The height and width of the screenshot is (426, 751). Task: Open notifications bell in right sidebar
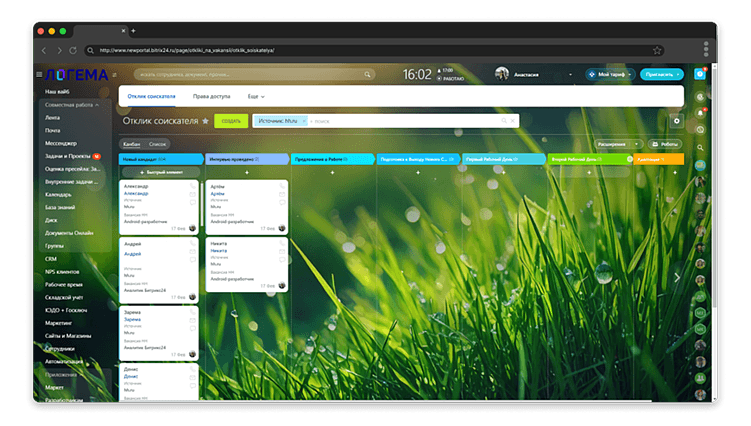[x=700, y=114]
